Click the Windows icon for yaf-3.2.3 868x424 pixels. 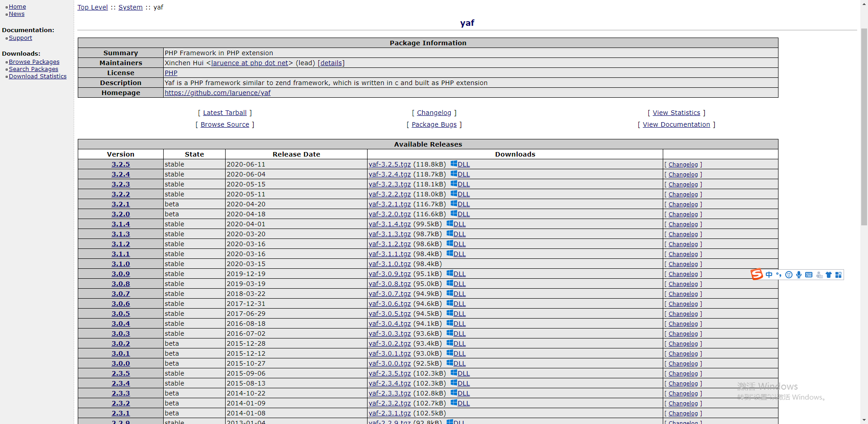click(454, 184)
